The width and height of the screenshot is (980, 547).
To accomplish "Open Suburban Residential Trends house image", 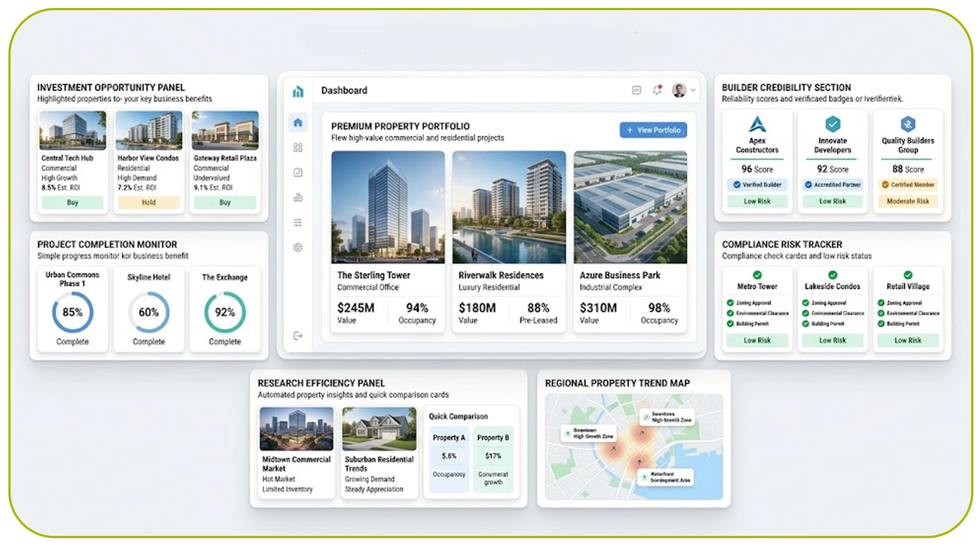I will point(379,429).
